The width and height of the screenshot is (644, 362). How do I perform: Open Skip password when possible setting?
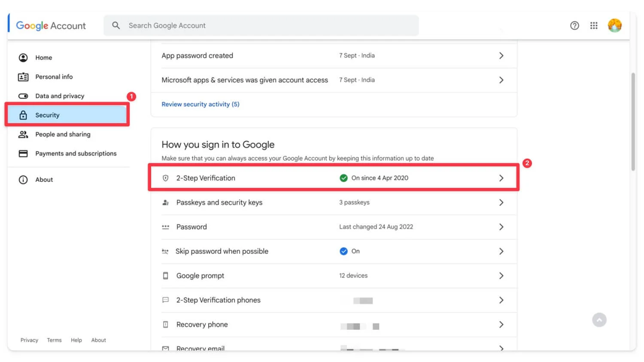point(222,251)
